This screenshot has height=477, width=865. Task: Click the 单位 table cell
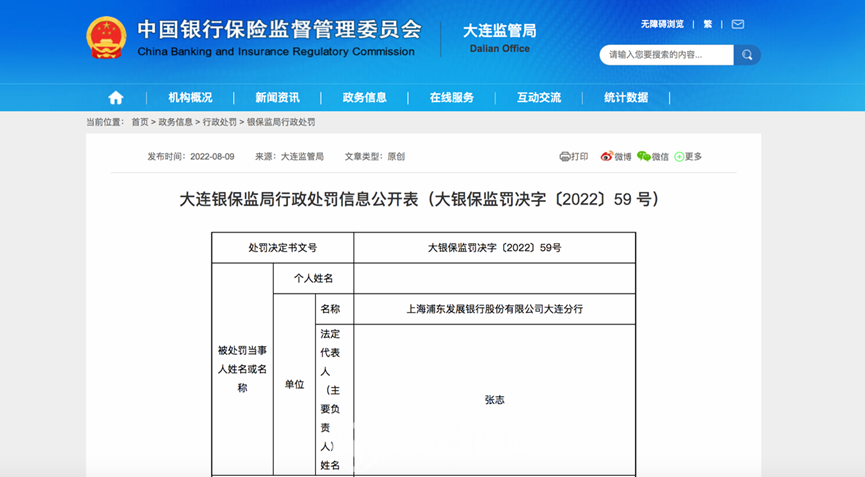click(295, 384)
